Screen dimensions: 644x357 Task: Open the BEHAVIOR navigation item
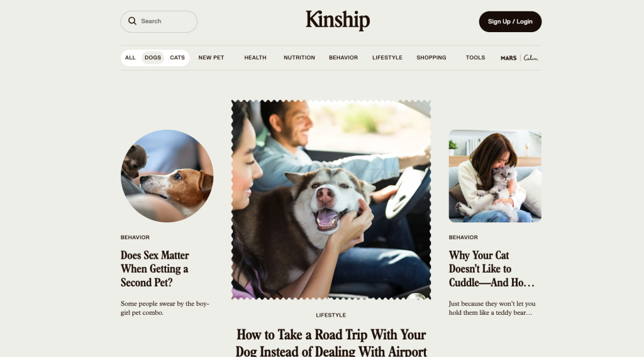[343, 57]
